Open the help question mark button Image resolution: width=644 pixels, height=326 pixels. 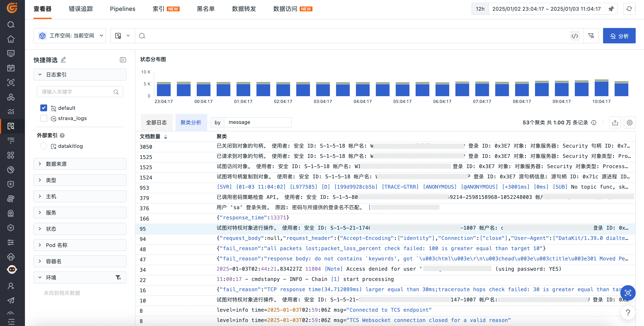click(x=628, y=313)
